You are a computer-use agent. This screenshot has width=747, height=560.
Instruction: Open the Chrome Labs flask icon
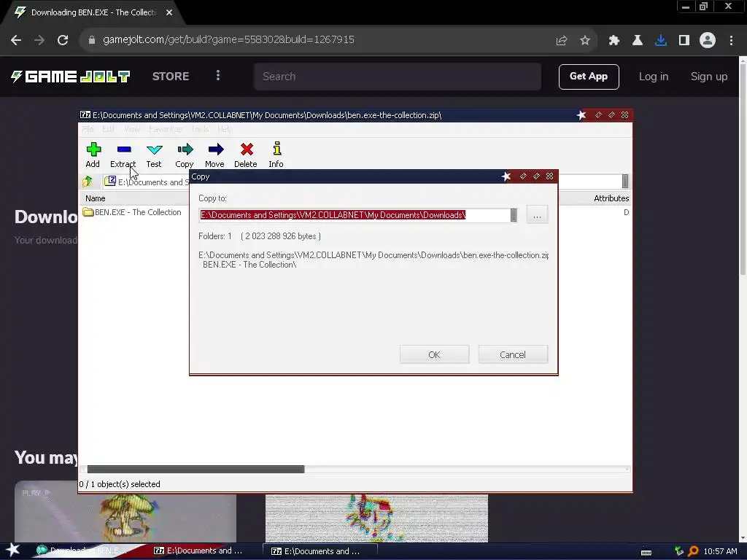point(638,41)
